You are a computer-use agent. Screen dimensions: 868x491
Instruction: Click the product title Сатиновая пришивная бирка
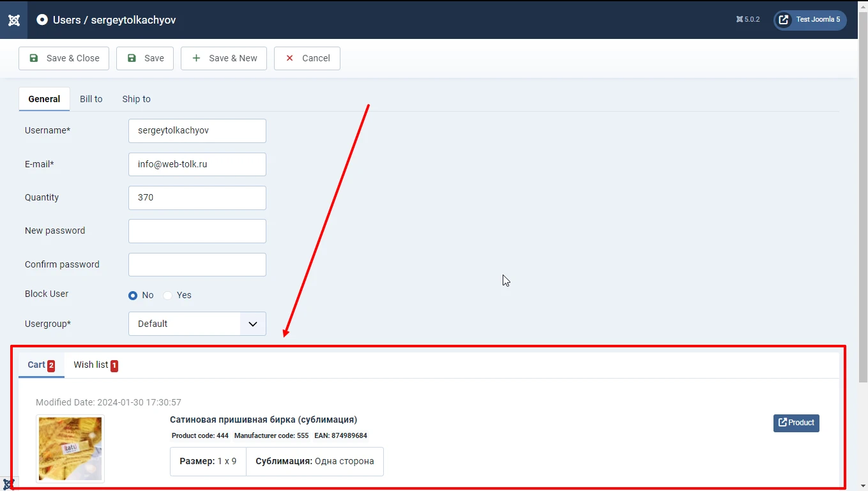(x=263, y=419)
